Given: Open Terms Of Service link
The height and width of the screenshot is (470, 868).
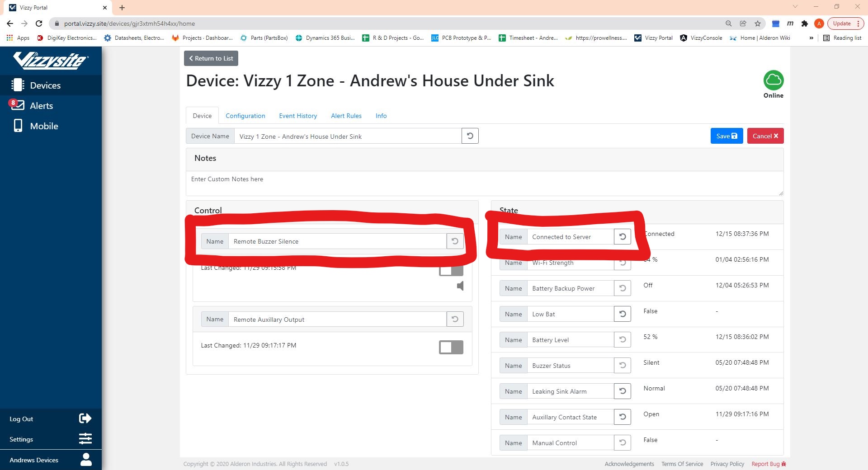Looking at the screenshot, I should point(682,464).
